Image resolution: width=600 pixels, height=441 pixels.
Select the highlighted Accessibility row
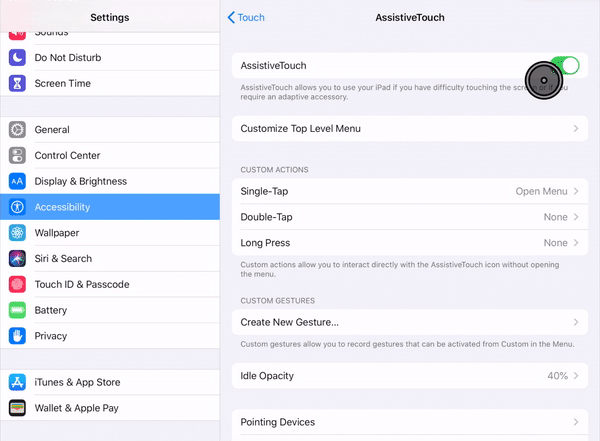pos(110,207)
